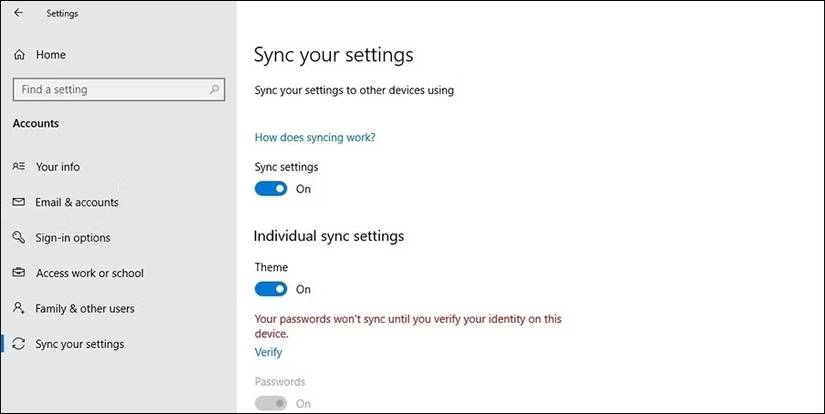This screenshot has height=414, width=825.
Task: Open Family & other users
Action: (x=85, y=308)
